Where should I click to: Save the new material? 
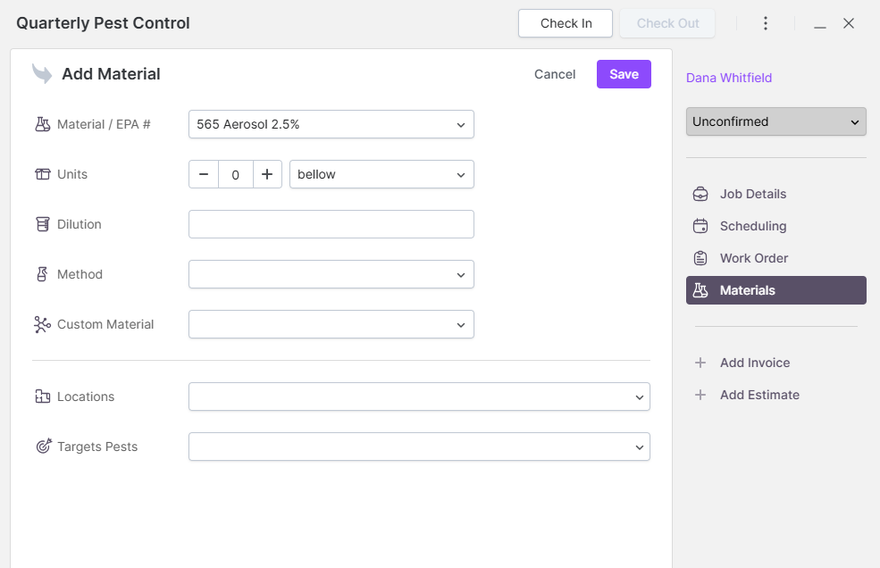(624, 74)
